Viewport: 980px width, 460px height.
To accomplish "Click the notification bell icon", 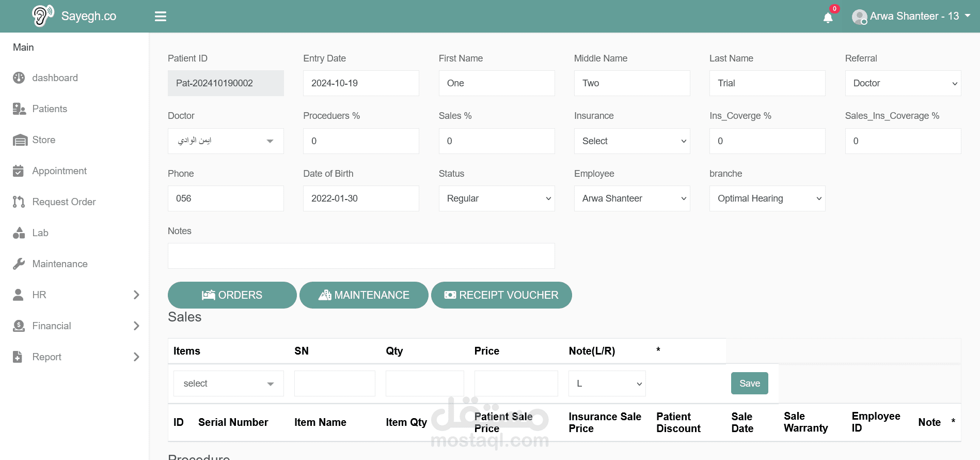I will coord(828,18).
